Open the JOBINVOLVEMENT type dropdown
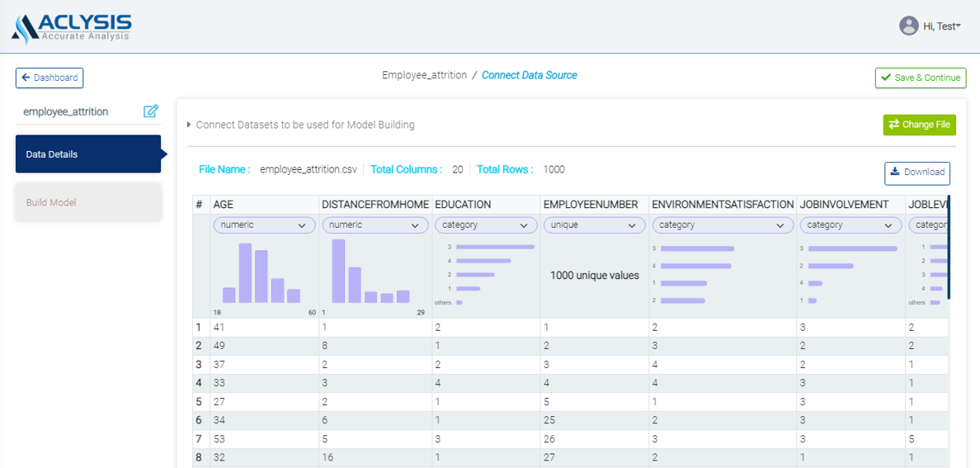The image size is (980, 468). [x=850, y=225]
